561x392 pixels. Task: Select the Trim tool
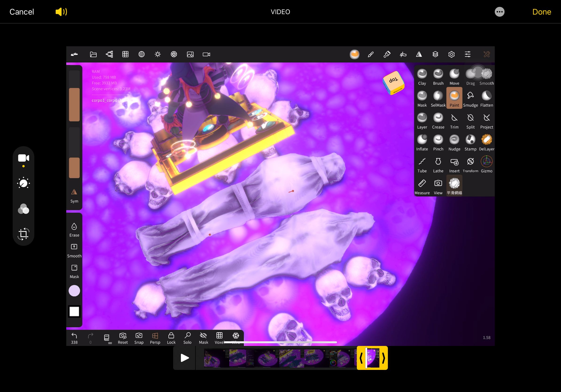454,121
